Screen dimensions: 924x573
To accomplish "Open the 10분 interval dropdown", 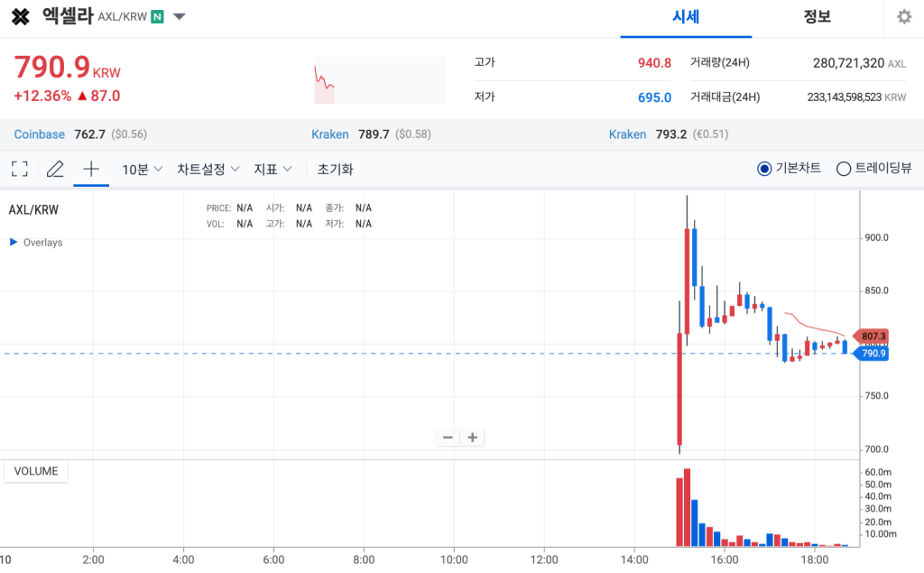I will point(142,169).
